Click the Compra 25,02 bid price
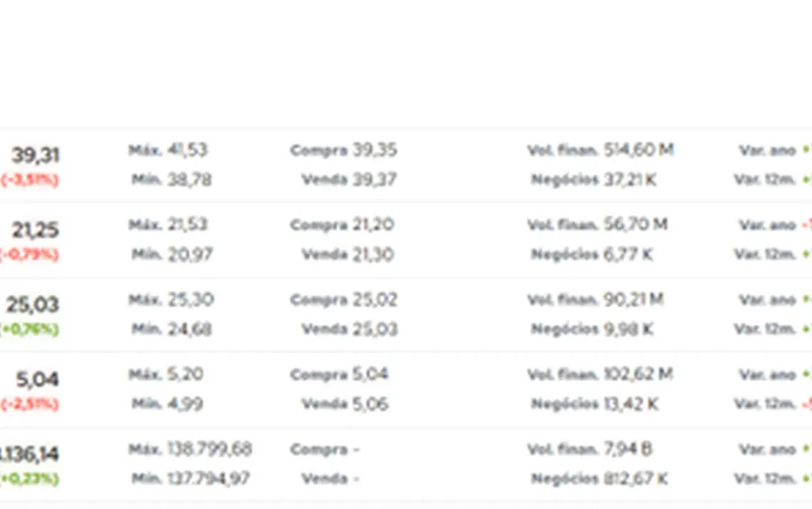The image size is (812, 509). click(343, 299)
